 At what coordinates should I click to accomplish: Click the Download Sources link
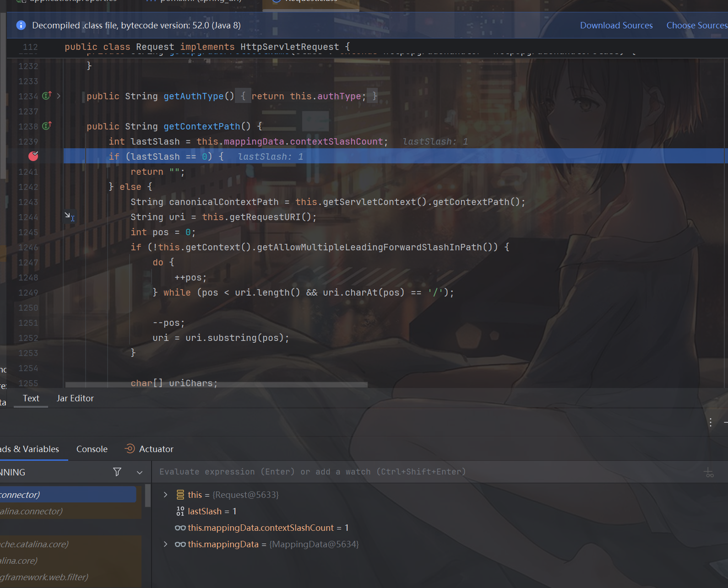[x=616, y=25]
